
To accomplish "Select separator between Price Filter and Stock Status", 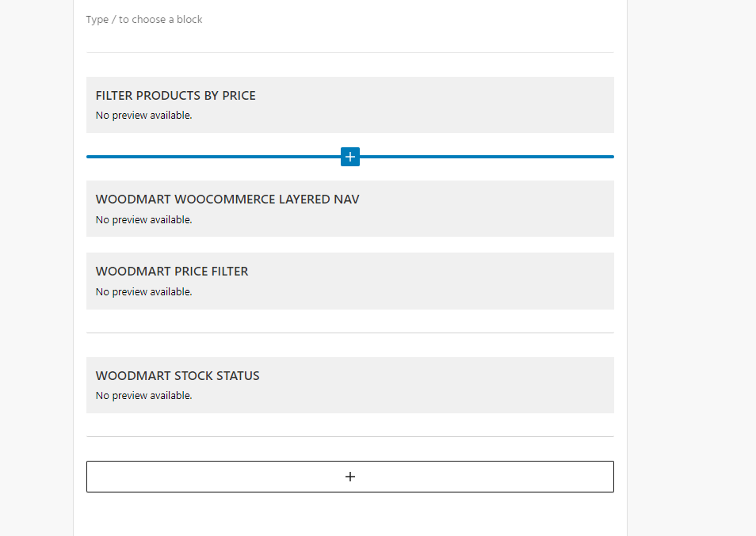I will (x=350, y=333).
